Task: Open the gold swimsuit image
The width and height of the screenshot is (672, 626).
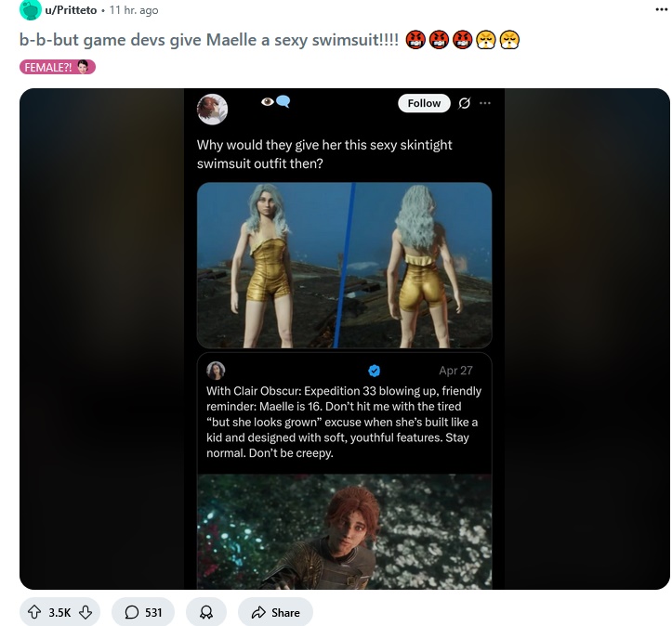Action: 344,265
